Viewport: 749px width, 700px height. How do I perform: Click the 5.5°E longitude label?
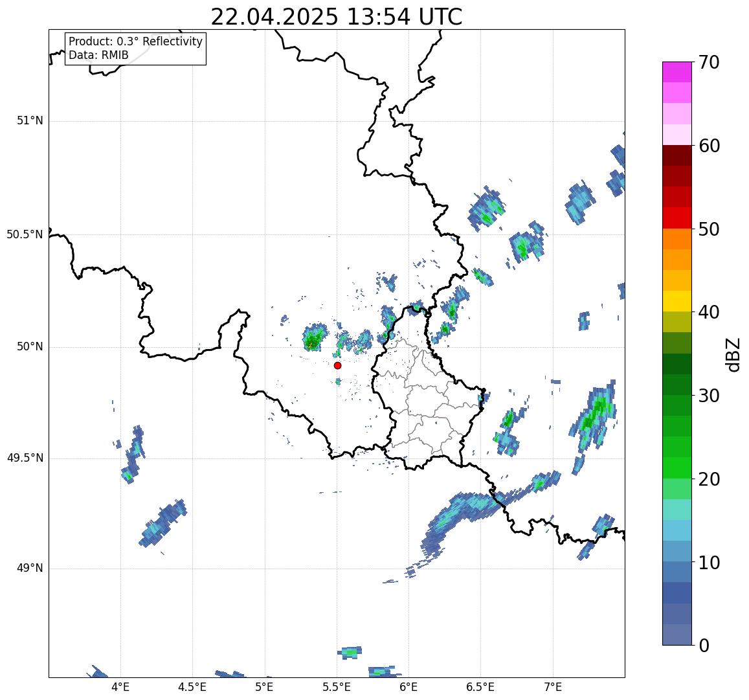pos(337,687)
